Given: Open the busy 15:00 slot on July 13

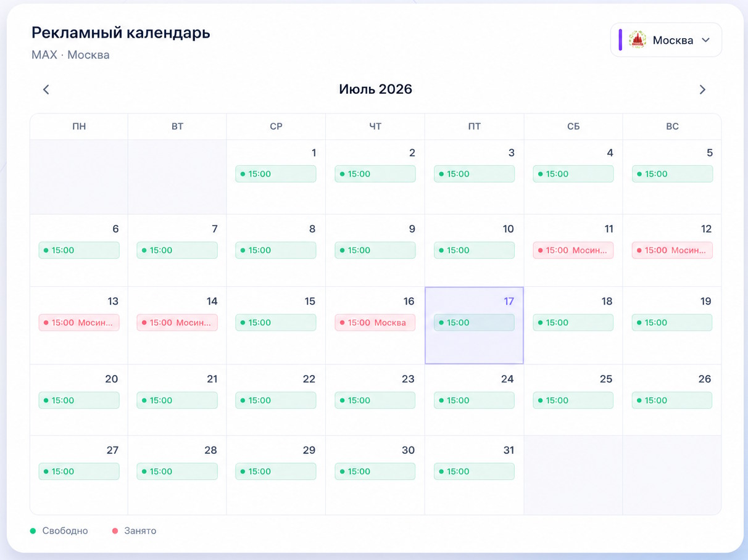Looking at the screenshot, I should coord(79,323).
